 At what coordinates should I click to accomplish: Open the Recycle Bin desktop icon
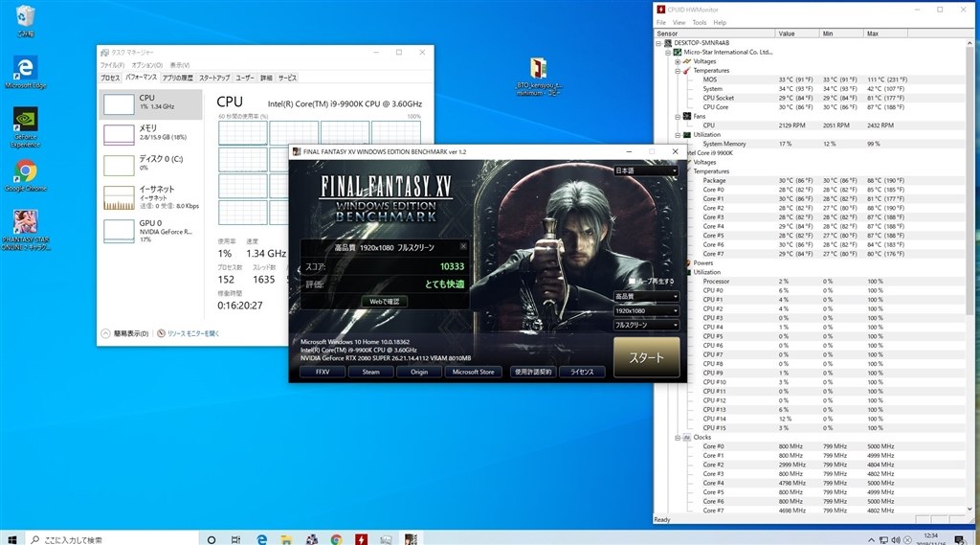tap(25, 19)
